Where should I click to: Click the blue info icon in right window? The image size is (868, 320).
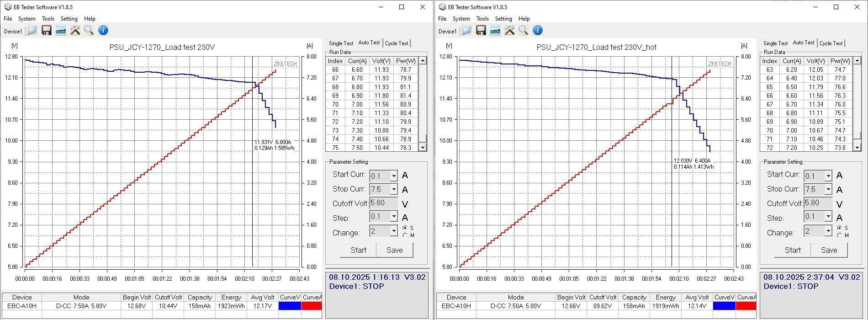coord(538,31)
